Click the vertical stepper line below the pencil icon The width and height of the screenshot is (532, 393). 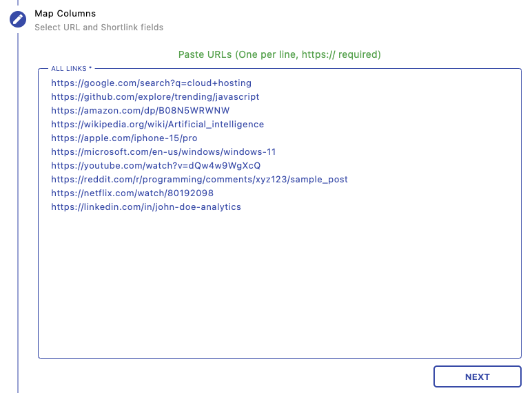point(18,206)
